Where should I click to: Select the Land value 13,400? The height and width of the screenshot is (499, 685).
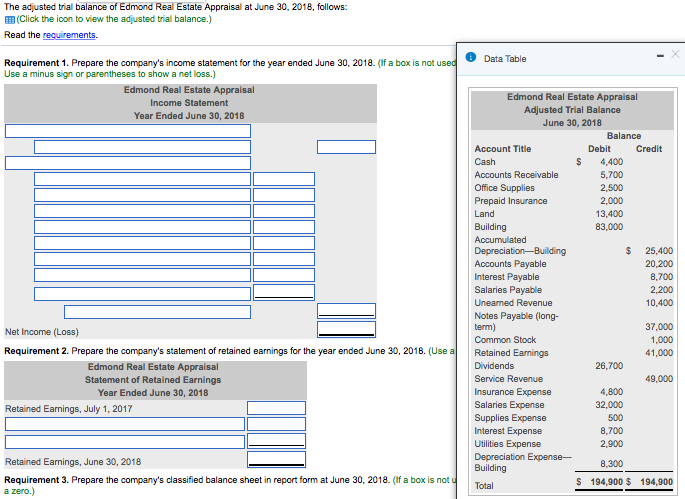point(609,214)
